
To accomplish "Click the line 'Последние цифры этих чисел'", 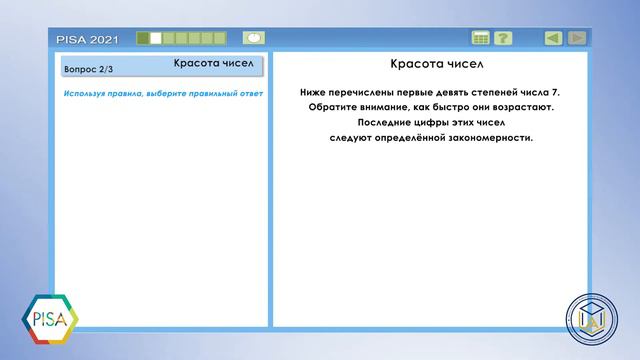I will tap(431, 122).
